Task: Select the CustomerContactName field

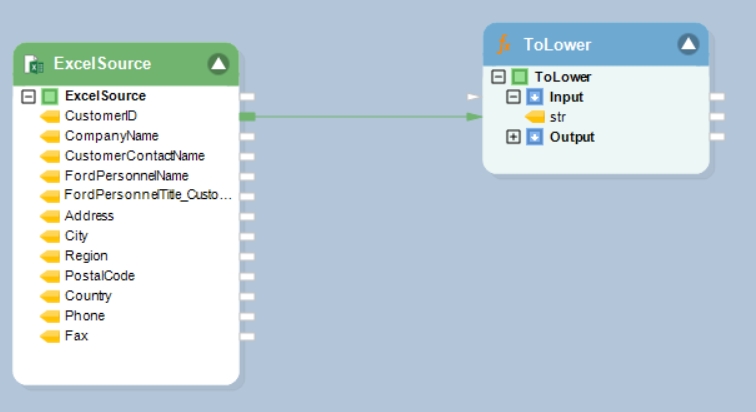Action: pyautogui.click(x=135, y=156)
